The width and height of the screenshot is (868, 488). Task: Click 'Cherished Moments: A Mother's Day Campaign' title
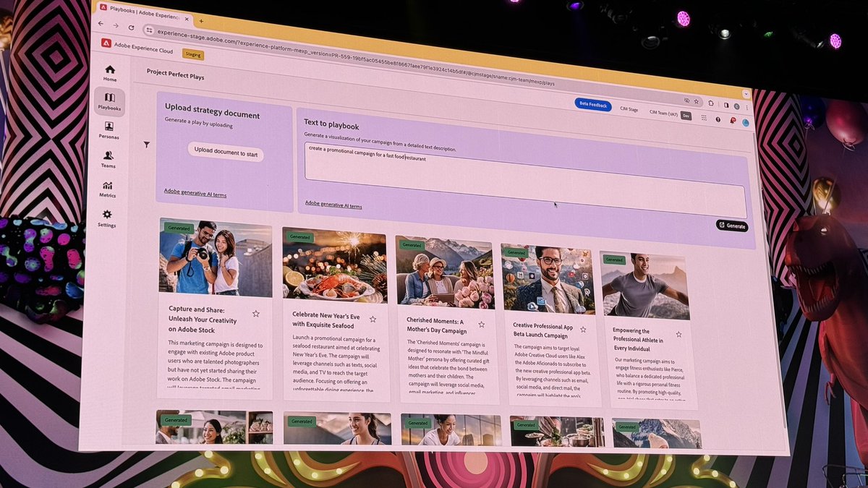point(436,325)
